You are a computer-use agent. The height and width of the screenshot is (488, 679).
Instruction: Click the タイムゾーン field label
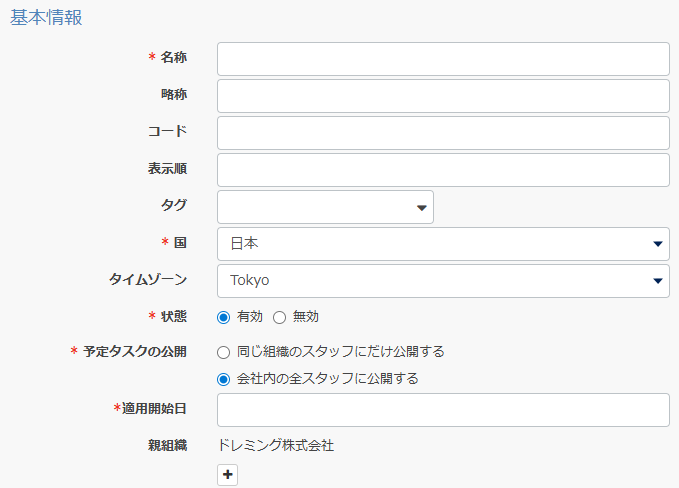click(148, 280)
